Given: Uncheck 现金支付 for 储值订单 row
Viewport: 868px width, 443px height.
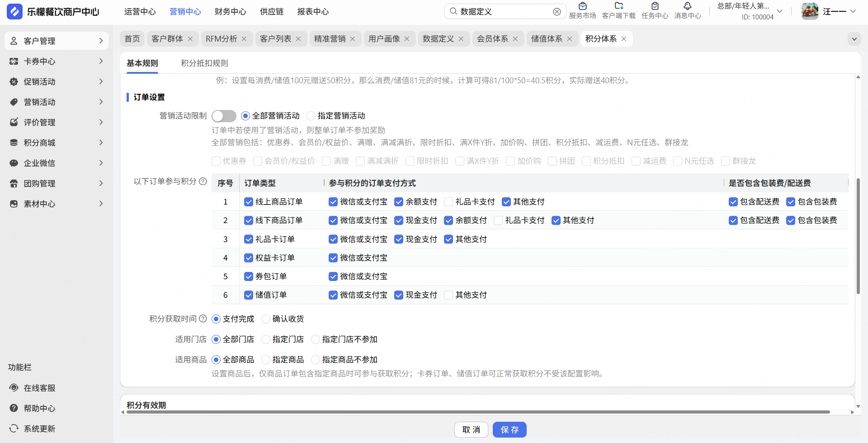Looking at the screenshot, I should 399,295.
